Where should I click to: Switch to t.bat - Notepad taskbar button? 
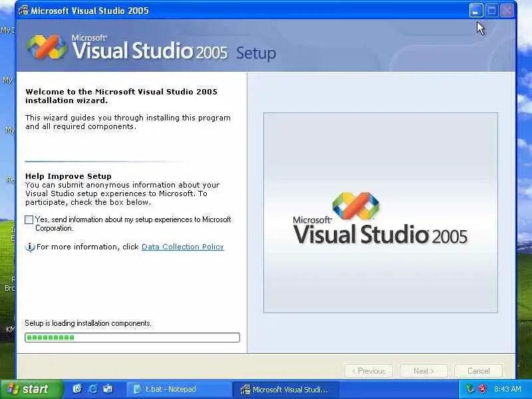(179, 389)
